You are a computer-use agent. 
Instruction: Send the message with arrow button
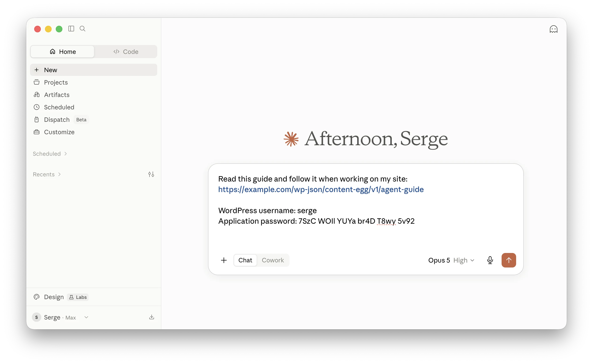tap(509, 260)
